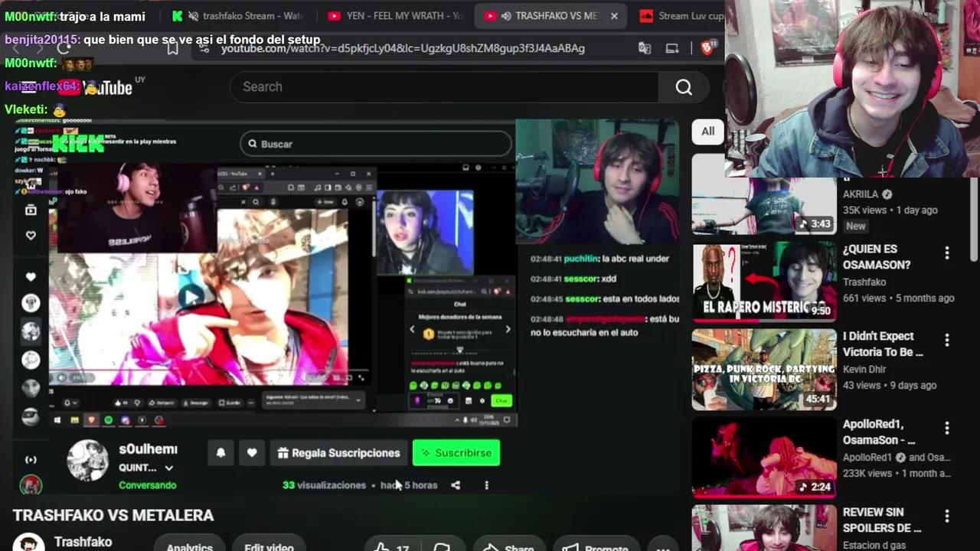Bookmark this page using the address bar icon
The width and height of the screenshot is (980, 551).
coord(172,48)
